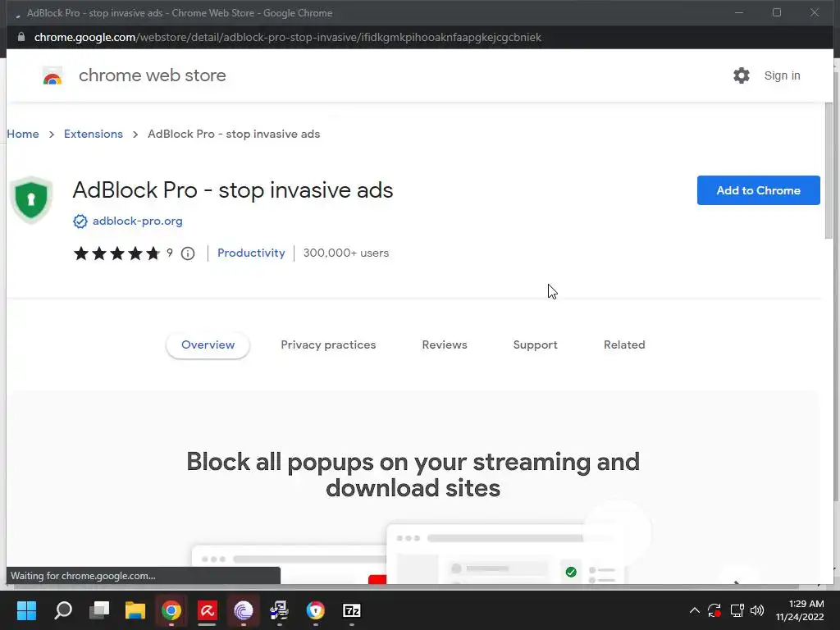Image resolution: width=840 pixels, height=630 pixels.
Task: Open Task View on taskbar
Action: 99,610
